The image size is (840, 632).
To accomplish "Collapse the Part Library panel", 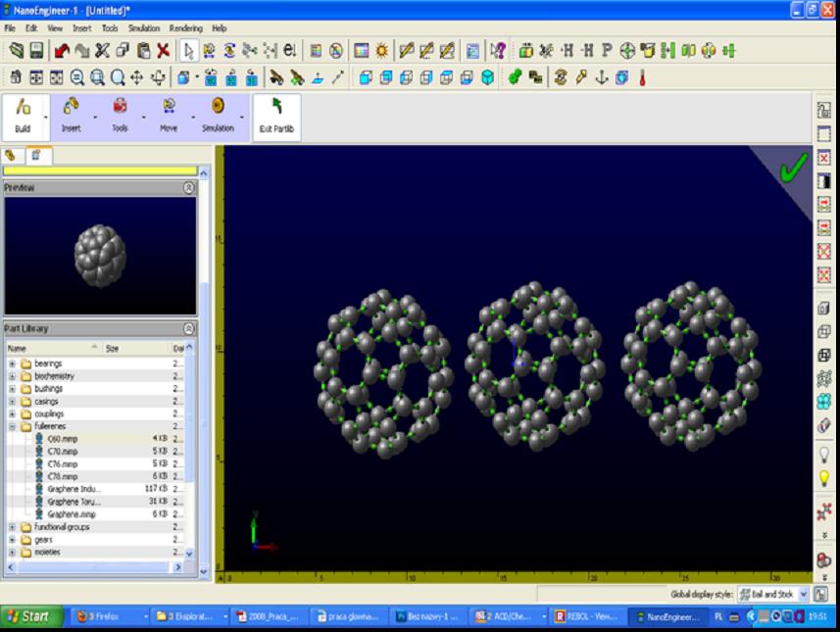I will [188, 328].
